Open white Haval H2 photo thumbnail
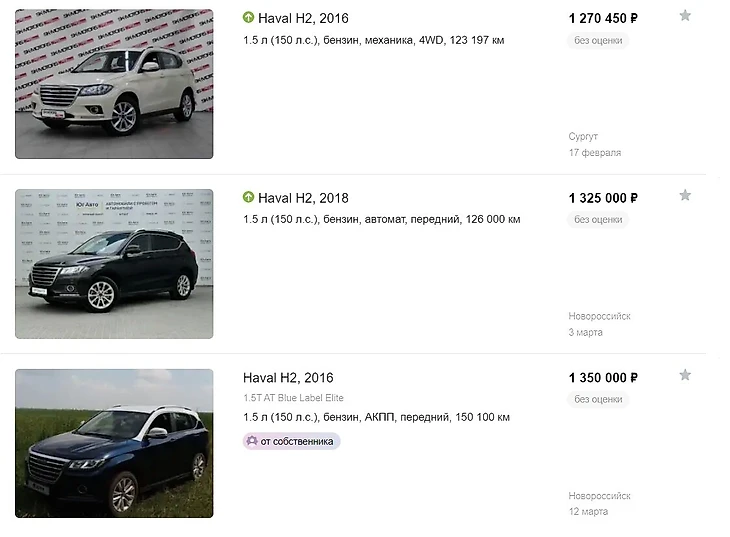 click(114, 84)
